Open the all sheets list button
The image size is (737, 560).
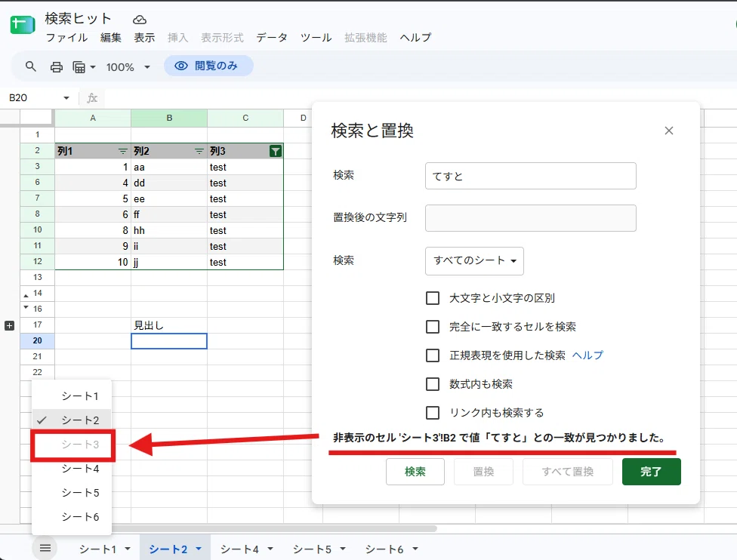pos(45,548)
